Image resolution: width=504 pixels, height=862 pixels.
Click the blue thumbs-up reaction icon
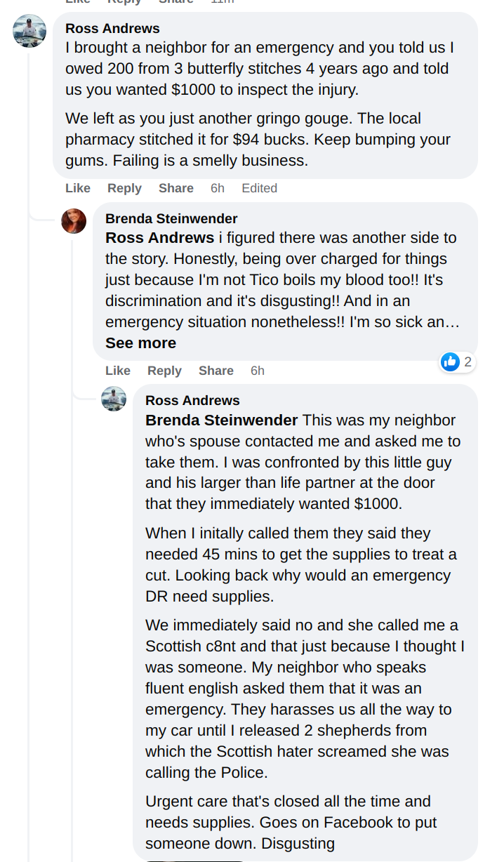[450, 362]
